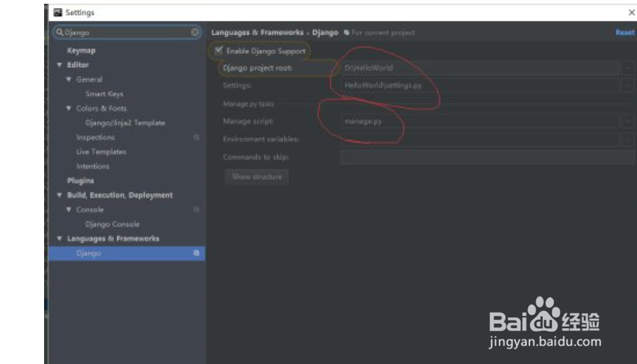Viewport: 637px width, 364px height.
Task: Toggle Enable Django Support checkbox
Action: 219,50
